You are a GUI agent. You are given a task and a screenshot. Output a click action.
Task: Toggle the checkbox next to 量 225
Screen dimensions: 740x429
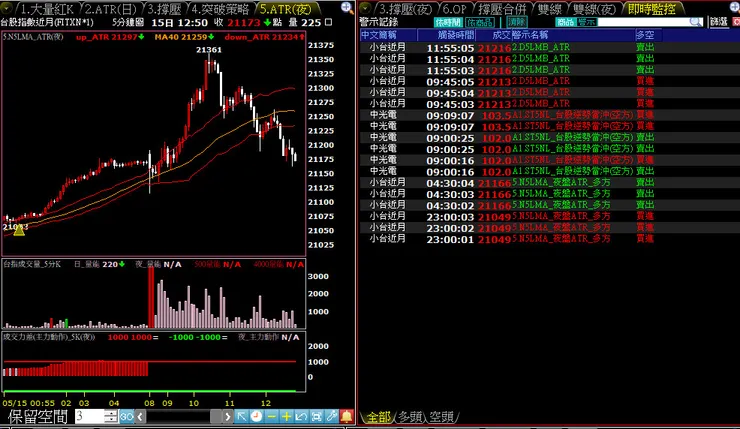coord(329,22)
